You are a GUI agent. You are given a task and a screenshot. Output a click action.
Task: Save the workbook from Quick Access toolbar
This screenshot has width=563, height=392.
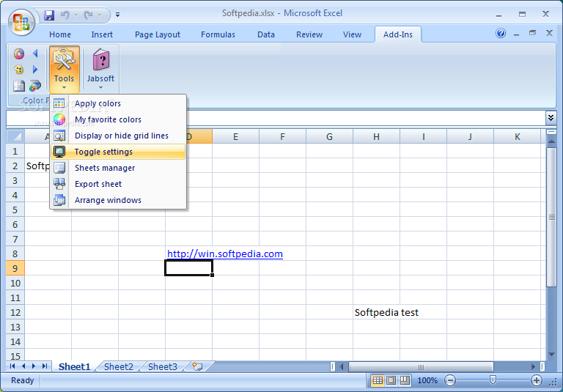click(49, 15)
